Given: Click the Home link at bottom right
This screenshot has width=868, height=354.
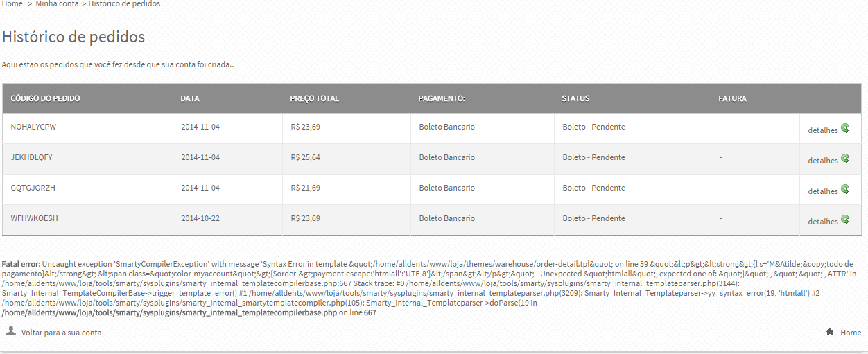Looking at the screenshot, I should click(x=851, y=333).
